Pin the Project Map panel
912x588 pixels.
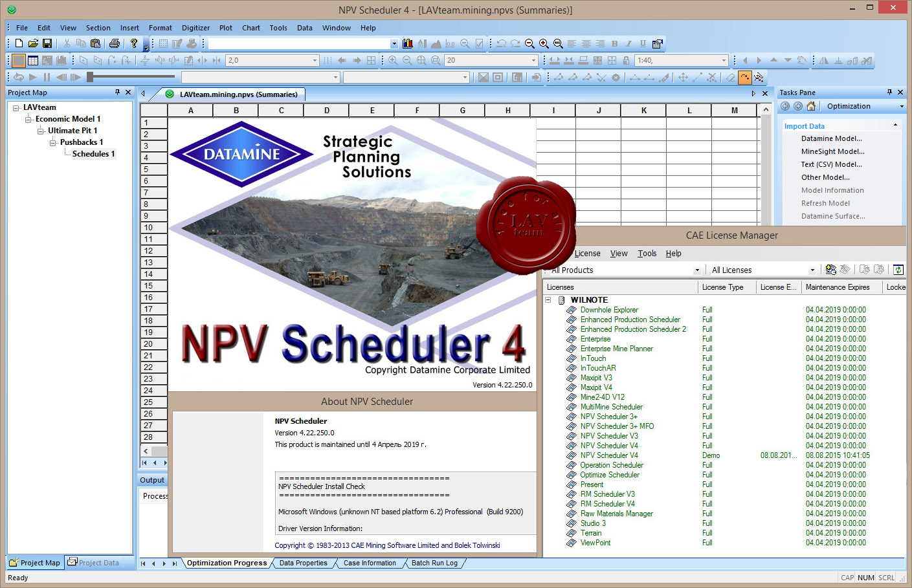point(117,93)
